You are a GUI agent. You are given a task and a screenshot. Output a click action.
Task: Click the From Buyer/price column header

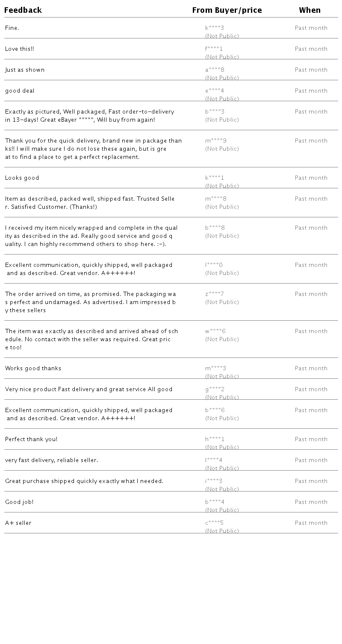point(227,10)
